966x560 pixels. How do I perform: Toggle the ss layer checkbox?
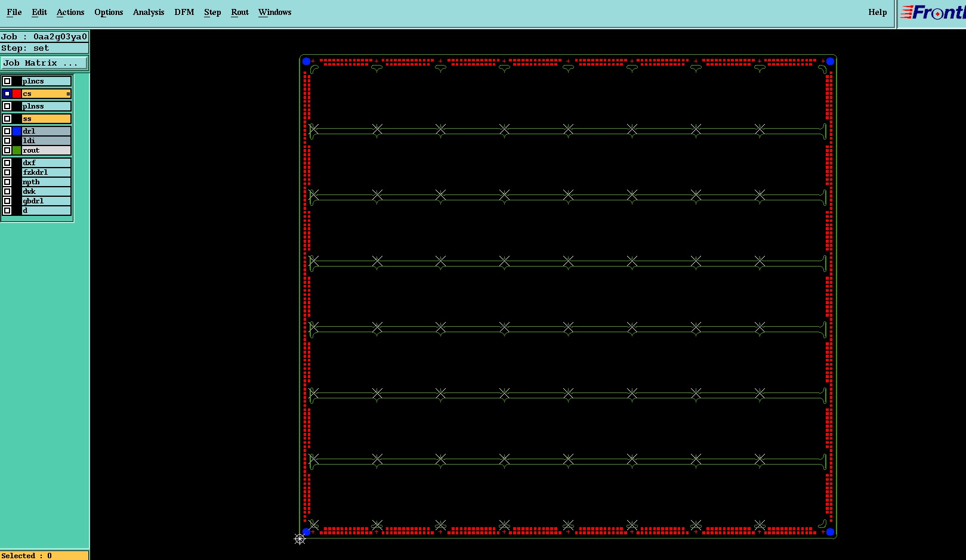pos(7,119)
